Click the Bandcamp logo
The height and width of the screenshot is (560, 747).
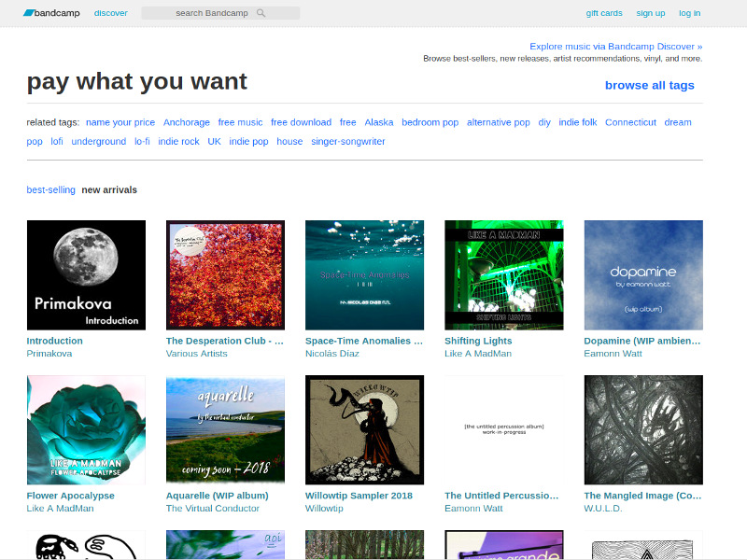click(x=51, y=13)
